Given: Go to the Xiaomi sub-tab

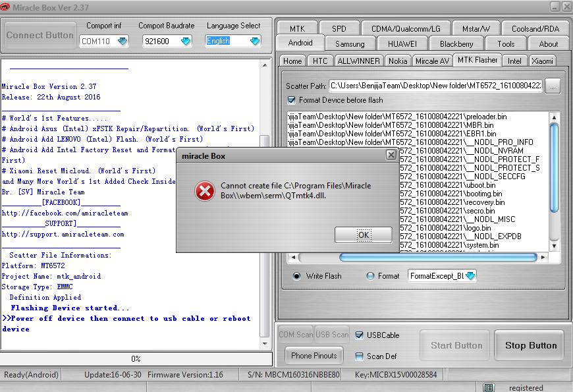Looking at the screenshot, I should [542, 61].
